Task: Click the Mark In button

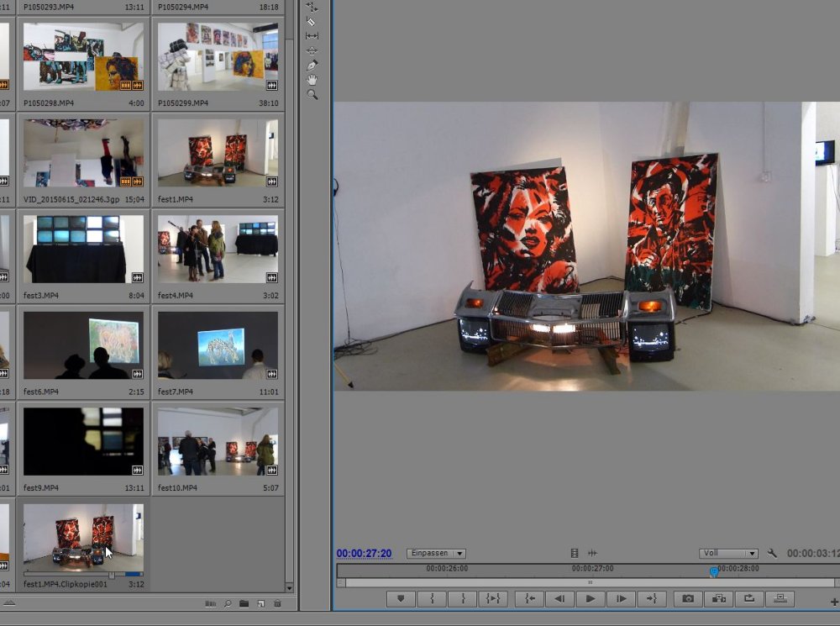Action: [432, 598]
